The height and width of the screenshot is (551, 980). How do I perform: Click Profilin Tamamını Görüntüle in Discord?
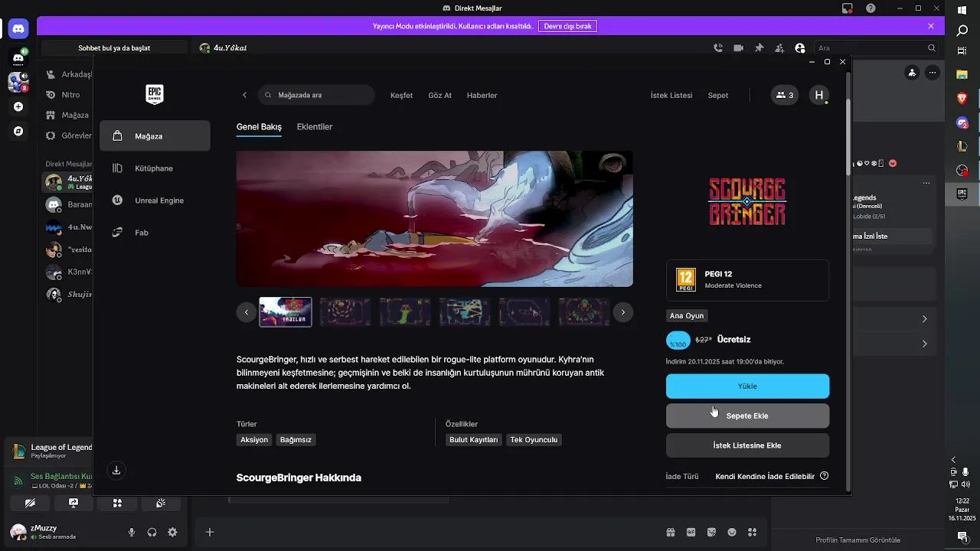857,540
